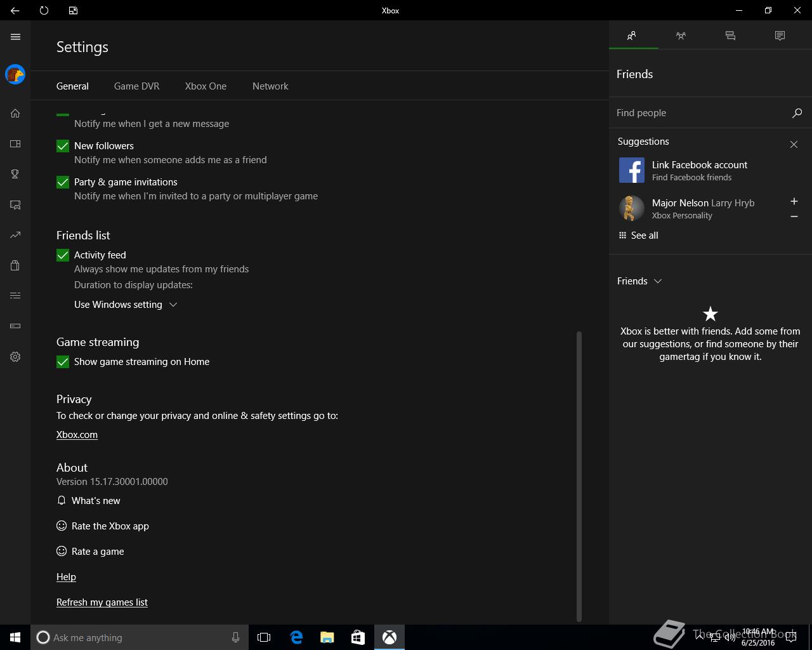Image resolution: width=812 pixels, height=650 pixels.
Task: Open Game DVR sidebar icon
Action: coord(15,204)
